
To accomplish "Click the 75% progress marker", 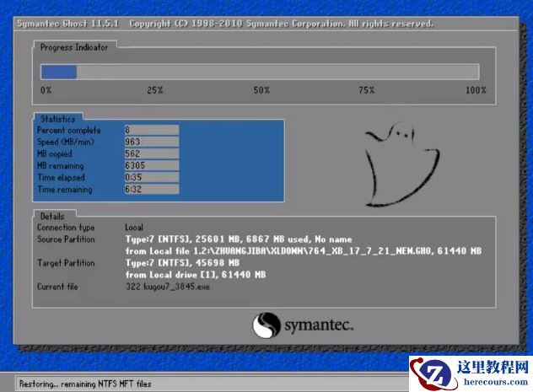I will pyautogui.click(x=366, y=90).
